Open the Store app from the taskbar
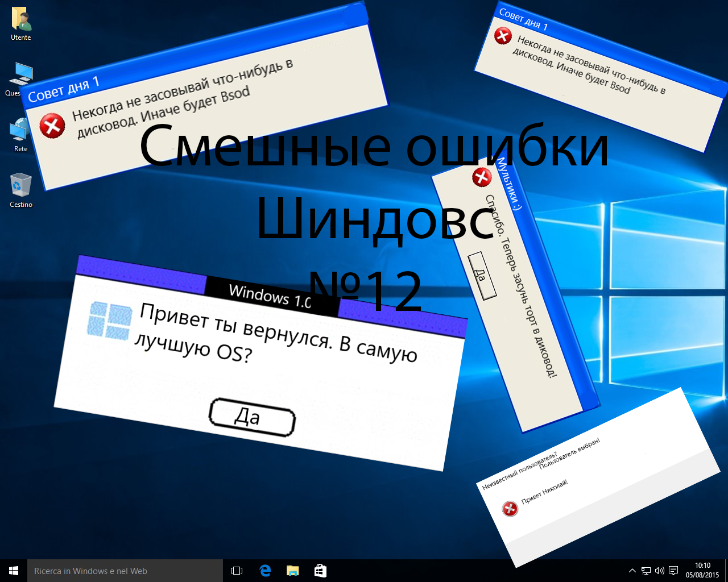 tap(320, 571)
